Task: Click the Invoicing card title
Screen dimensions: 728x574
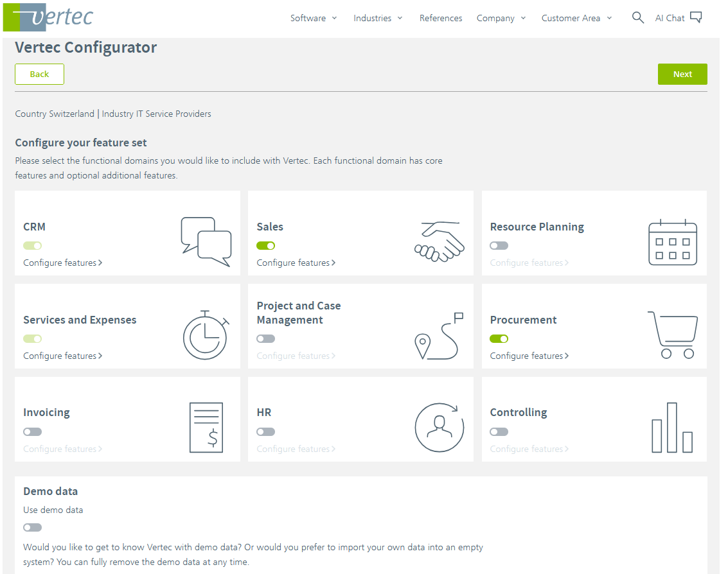Action: [46, 412]
